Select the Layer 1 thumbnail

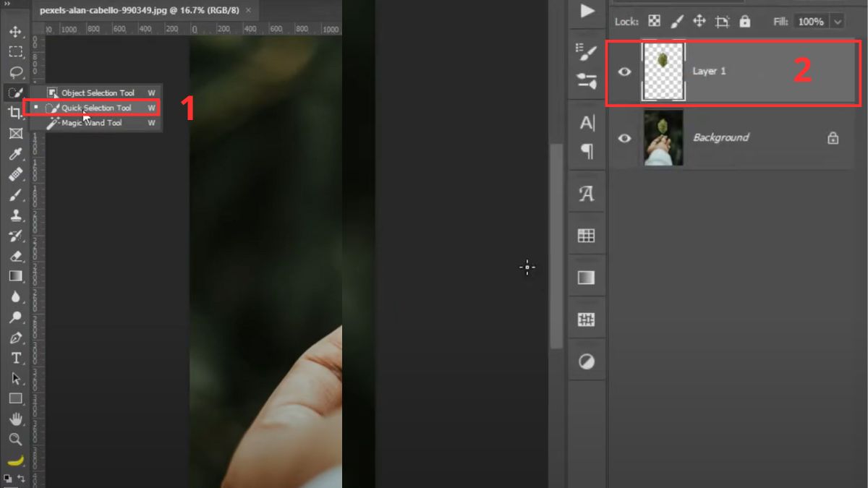(x=663, y=71)
